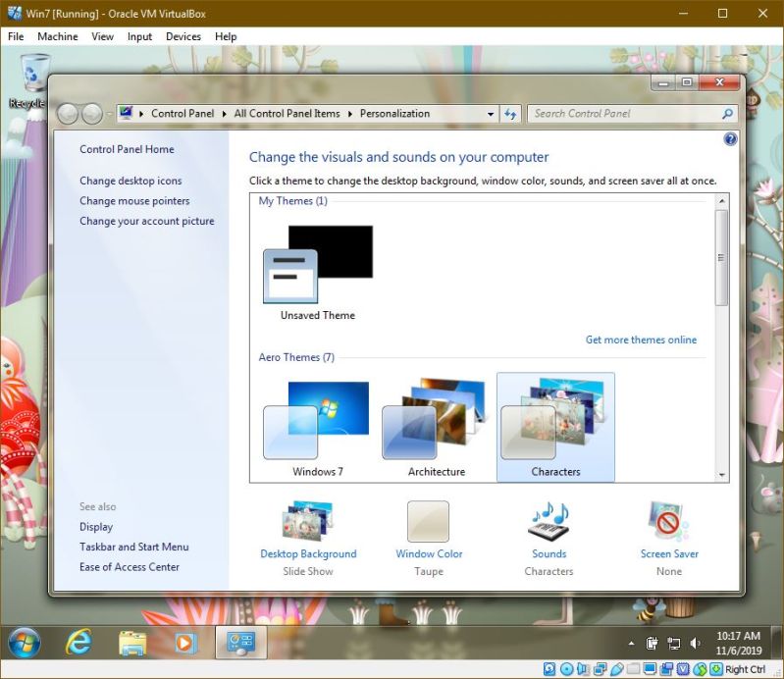Click the USB device indicator in VirtualBox status bar

pyautogui.click(x=616, y=668)
